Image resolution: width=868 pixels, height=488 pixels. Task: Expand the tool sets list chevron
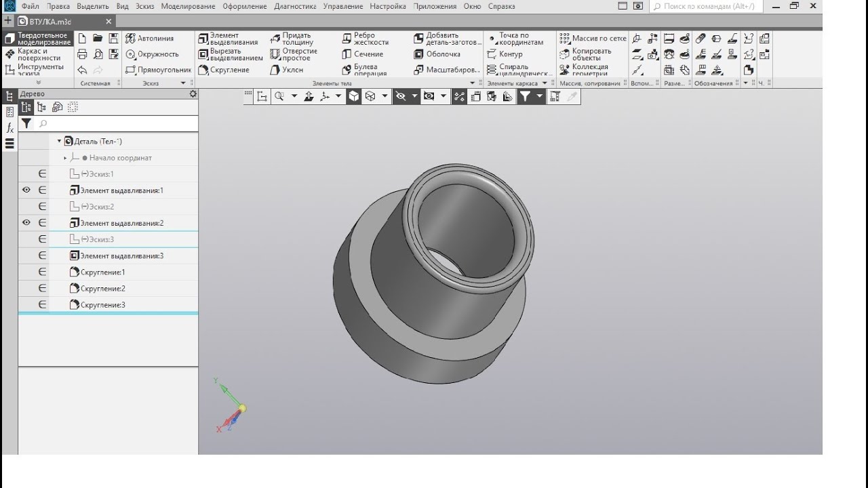(x=38, y=83)
